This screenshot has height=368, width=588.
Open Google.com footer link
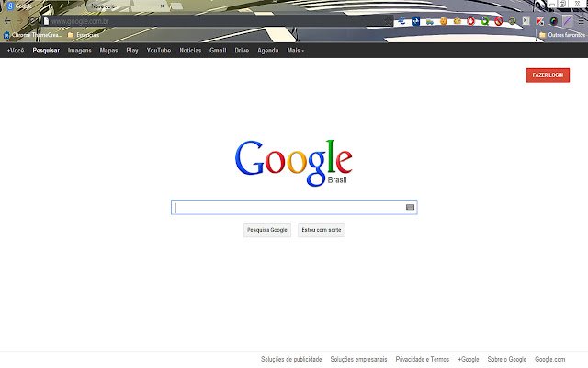pos(549,359)
